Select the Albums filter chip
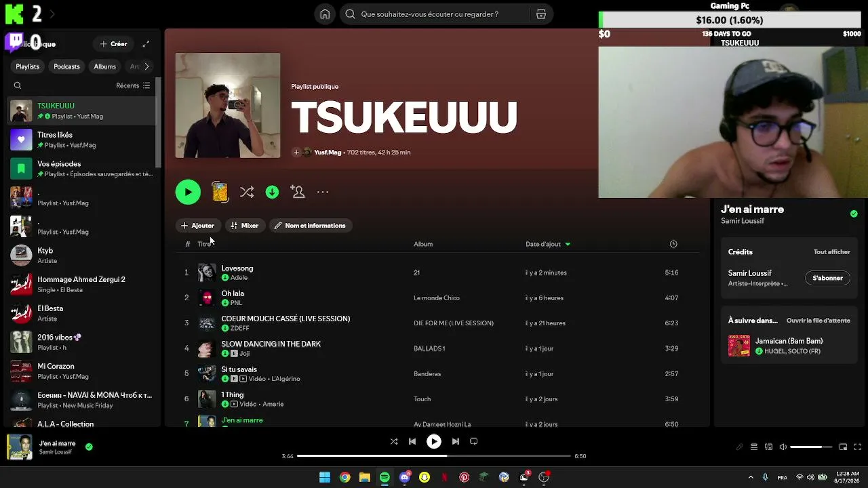 (104, 66)
